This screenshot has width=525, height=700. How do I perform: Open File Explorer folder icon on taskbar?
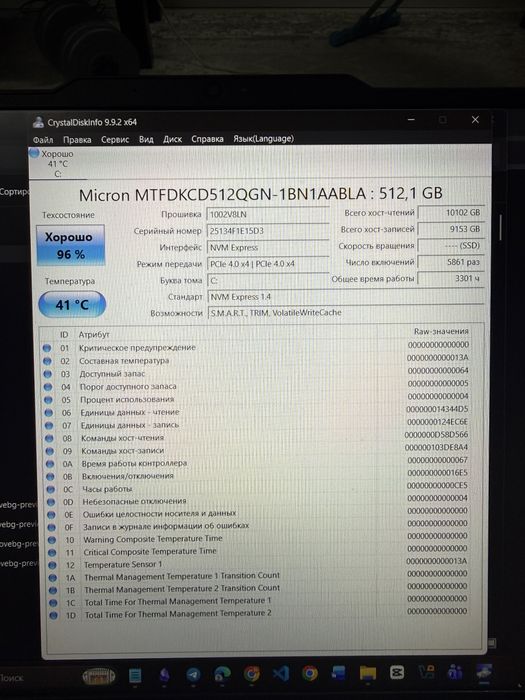tap(367, 672)
